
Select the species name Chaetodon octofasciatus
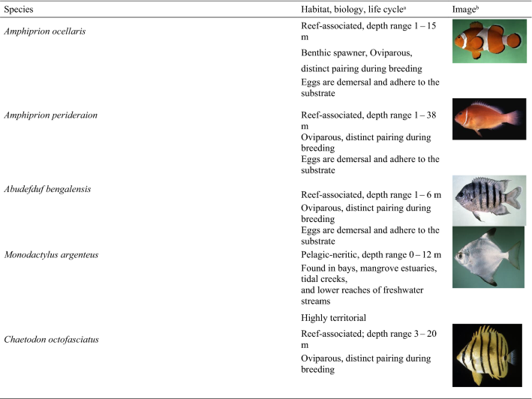pos(51,339)
